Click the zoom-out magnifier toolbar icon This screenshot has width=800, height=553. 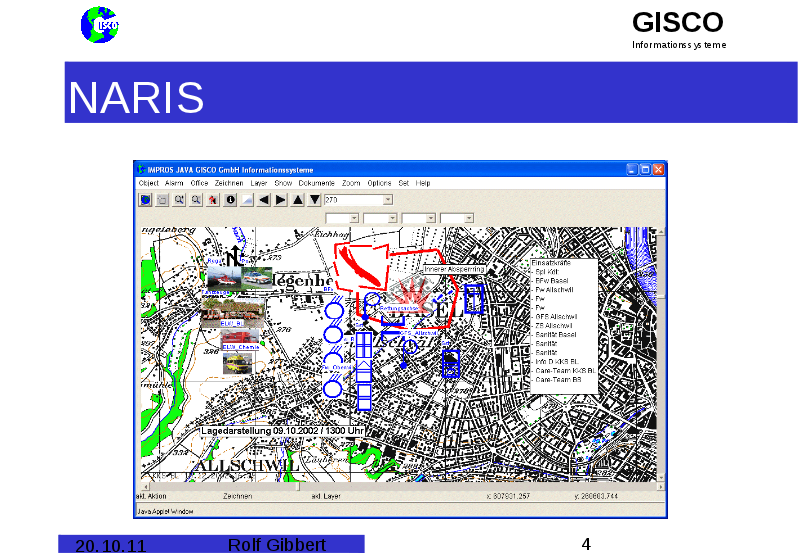pos(196,200)
